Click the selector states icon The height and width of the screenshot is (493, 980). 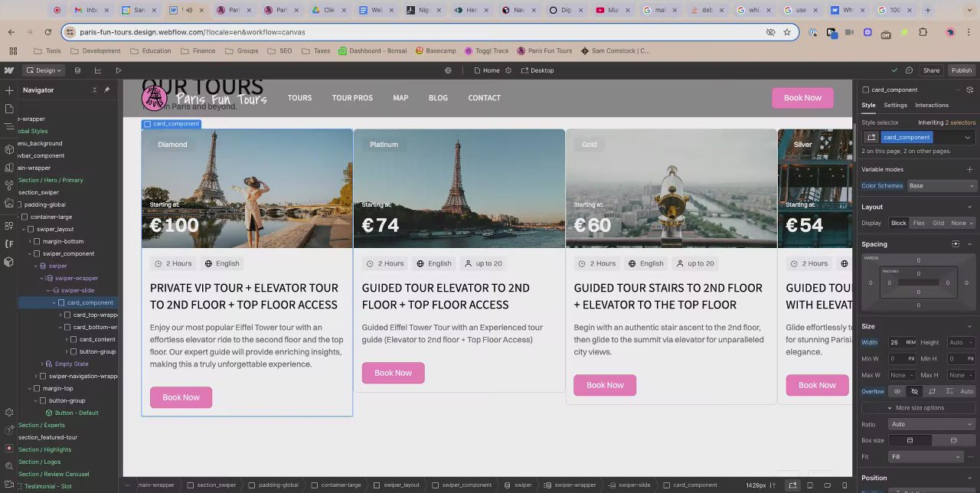(x=871, y=138)
